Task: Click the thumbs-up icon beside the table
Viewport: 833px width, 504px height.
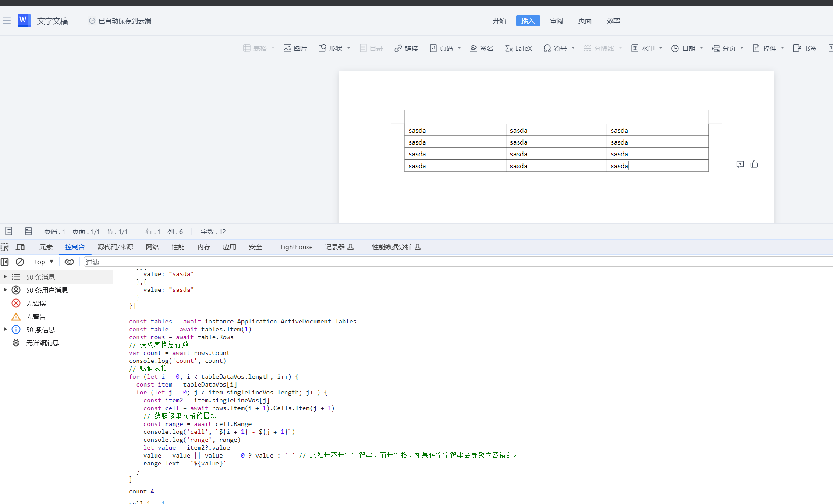Action: [754, 164]
